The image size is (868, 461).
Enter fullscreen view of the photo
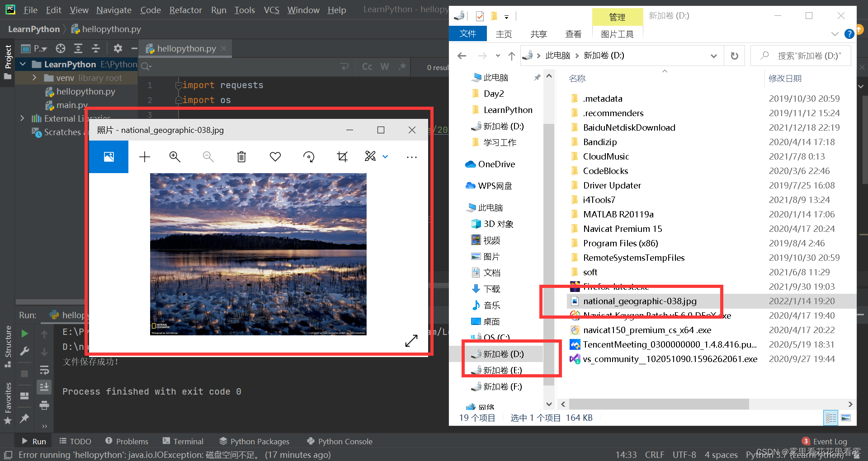tap(411, 341)
